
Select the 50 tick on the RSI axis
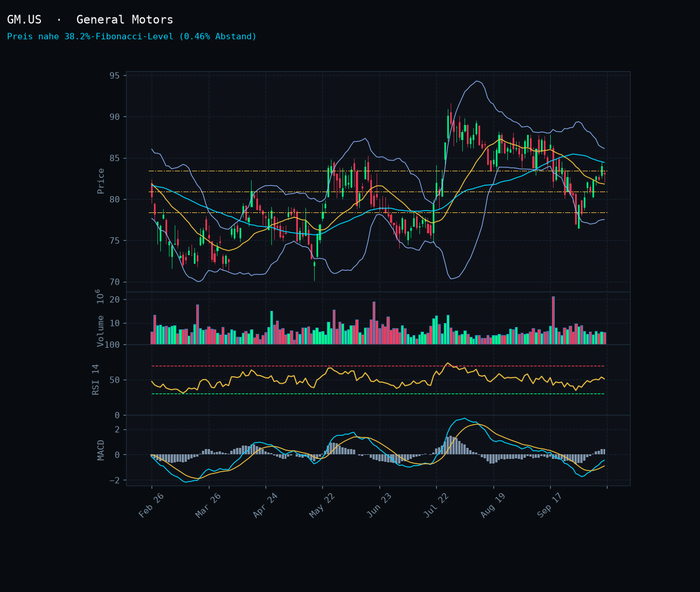115,380
